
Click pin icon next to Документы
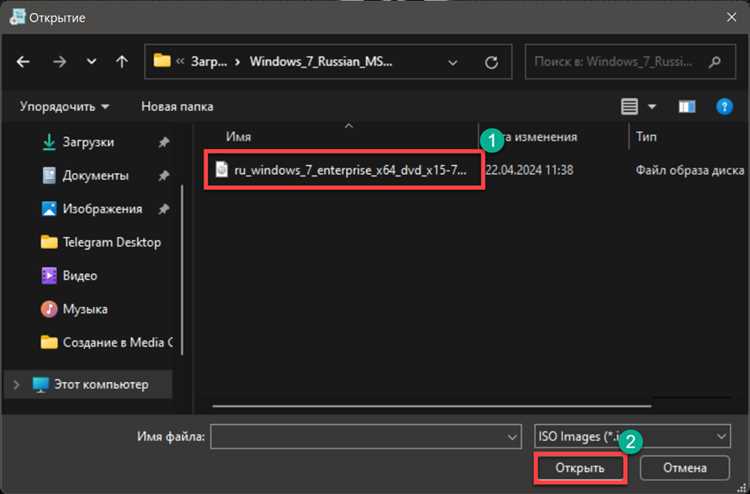tap(164, 176)
